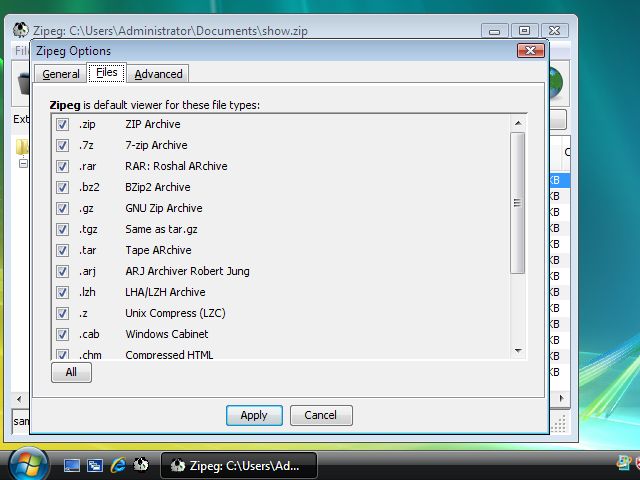Minimize the main Zipeg window
The height and width of the screenshot is (480, 640).
coord(494,31)
